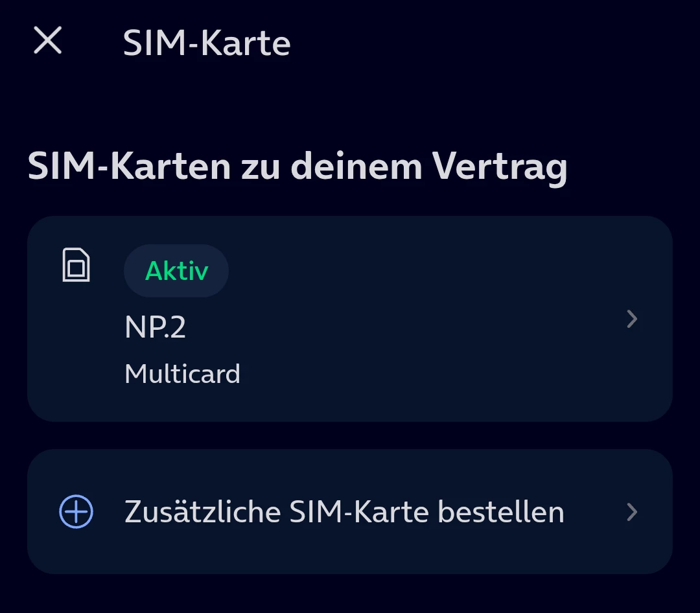Tap the green Aktiv status badge
700x613 pixels.
point(177,271)
